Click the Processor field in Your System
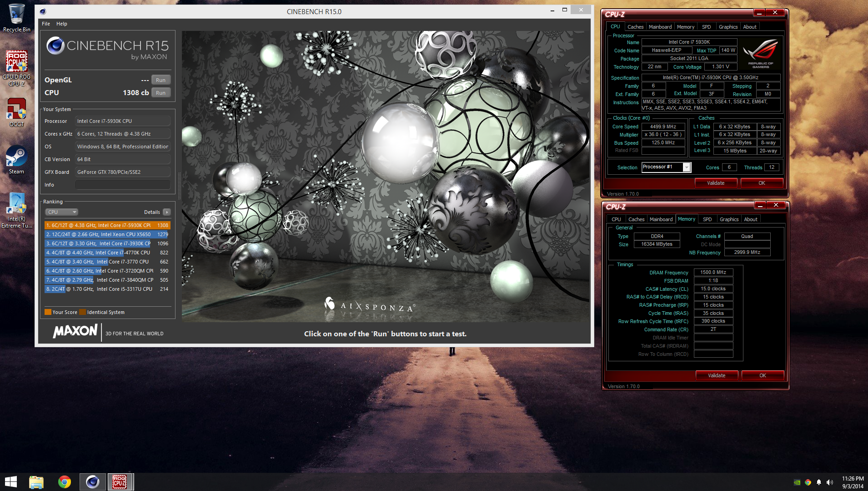Image resolution: width=868 pixels, height=491 pixels. click(123, 121)
